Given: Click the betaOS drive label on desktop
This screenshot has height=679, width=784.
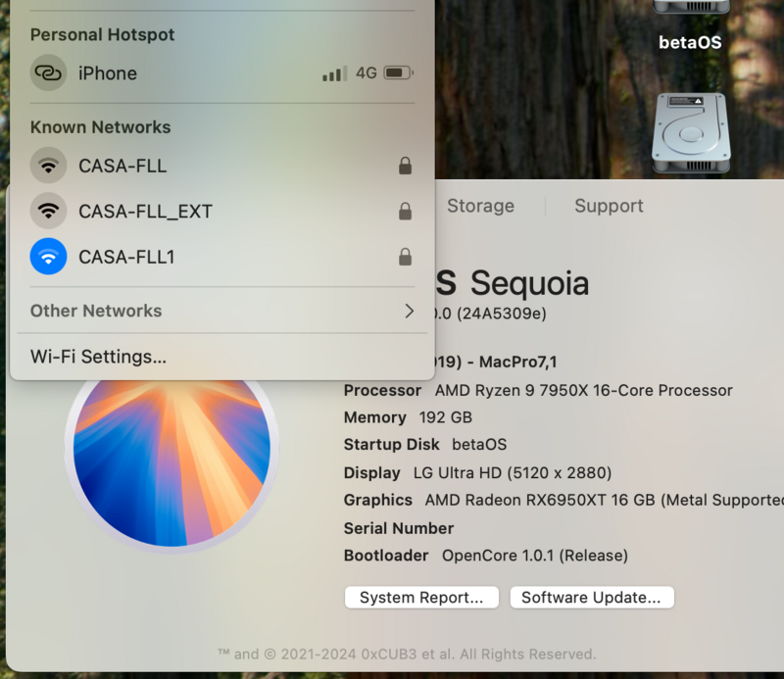Looking at the screenshot, I should point(690,42).
